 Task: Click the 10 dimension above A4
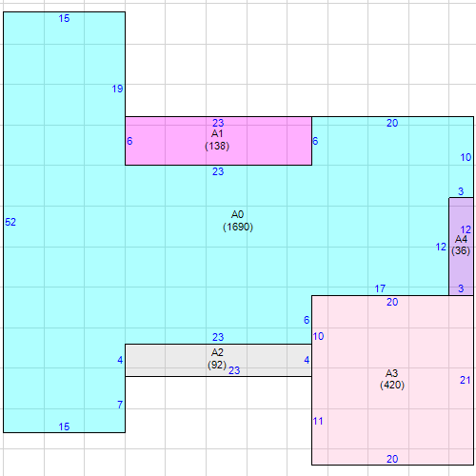pyautogui.click(x=466, y=157)
